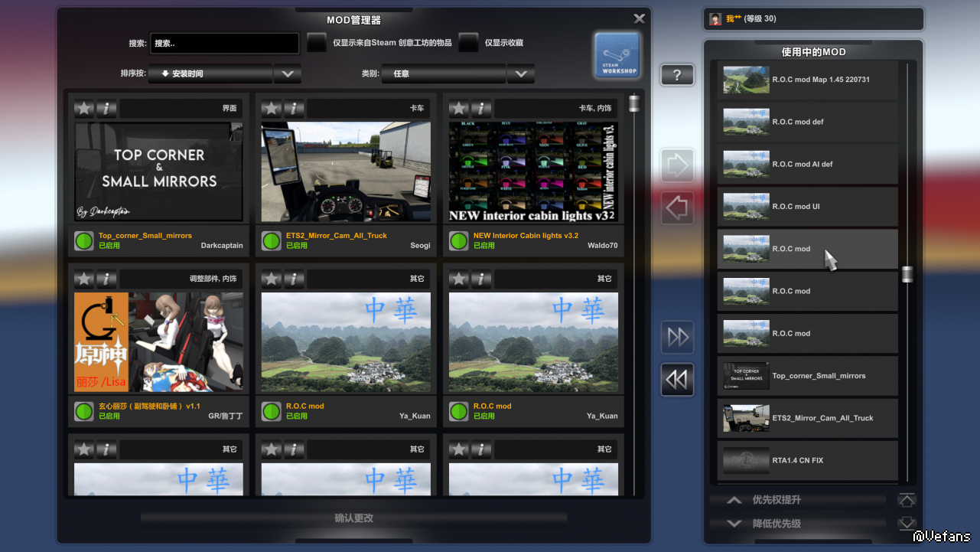The width and height of the screenshot is (980, 552).
Task: Click the double right arrow to activate all
Action: [678, 337]
